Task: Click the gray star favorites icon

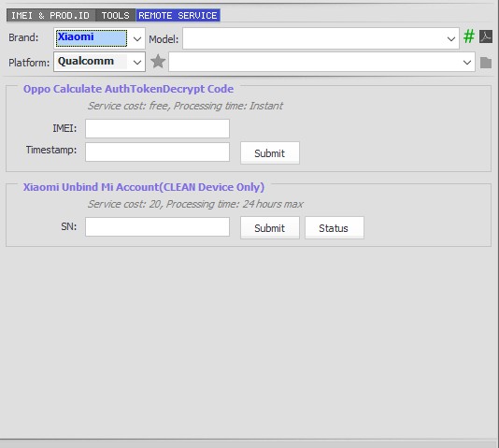Action: (158, 62)
